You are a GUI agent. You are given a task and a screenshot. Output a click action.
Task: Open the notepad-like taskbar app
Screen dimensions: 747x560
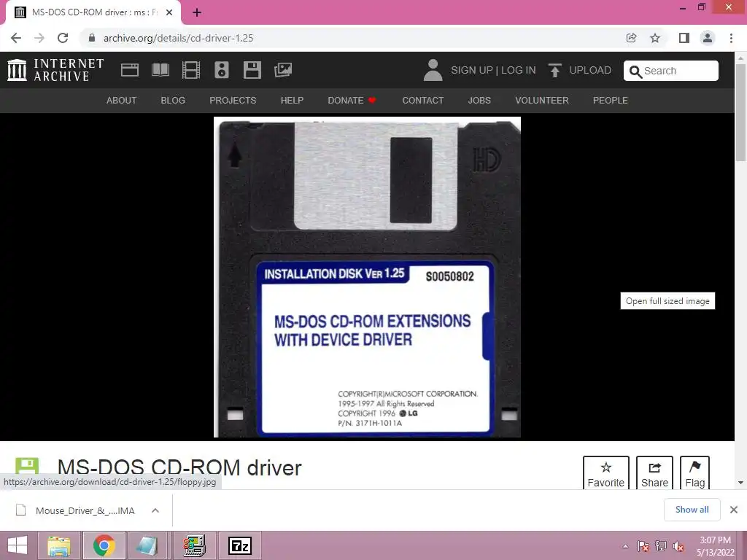pos(148,545)
